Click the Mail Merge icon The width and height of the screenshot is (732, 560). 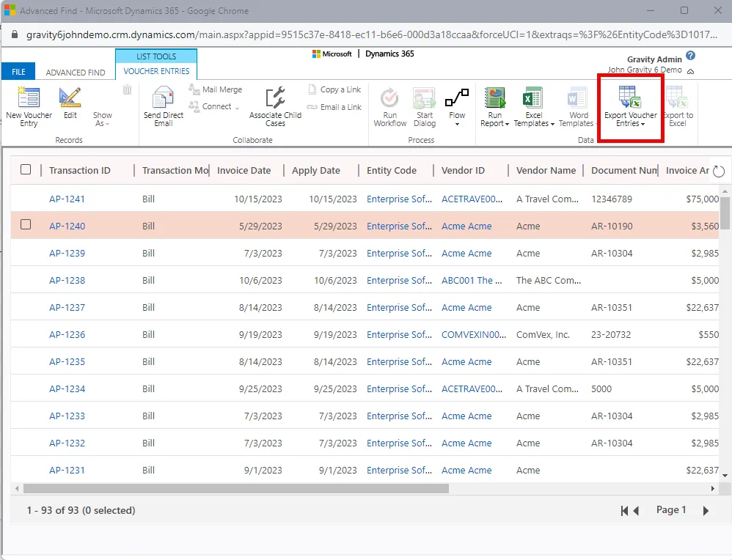click(194, 89)
